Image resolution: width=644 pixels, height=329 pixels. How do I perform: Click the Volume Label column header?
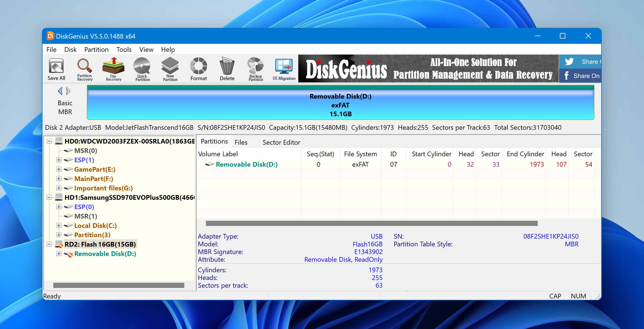coord(249,154)
